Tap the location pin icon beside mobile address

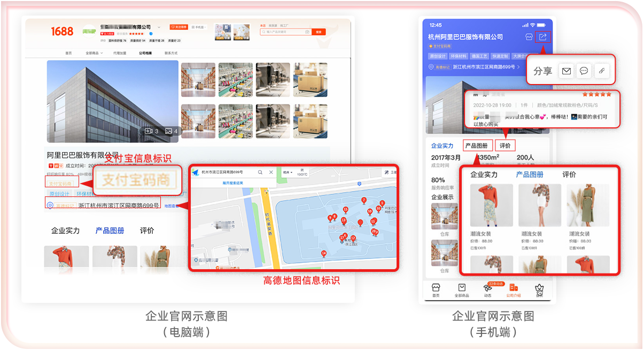click(x=431, y=67)
